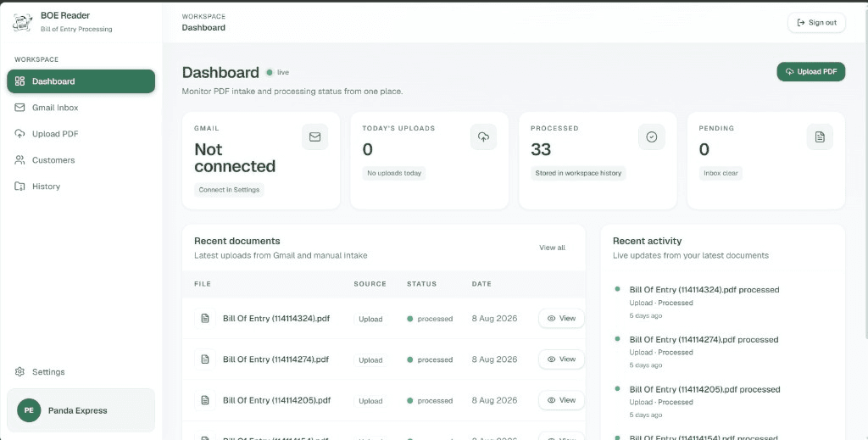This screenshot has height=440, width=868.
Task: Select the file name Bill Of Entry (114114324).pdf in the table
Action: click(276, 318)
